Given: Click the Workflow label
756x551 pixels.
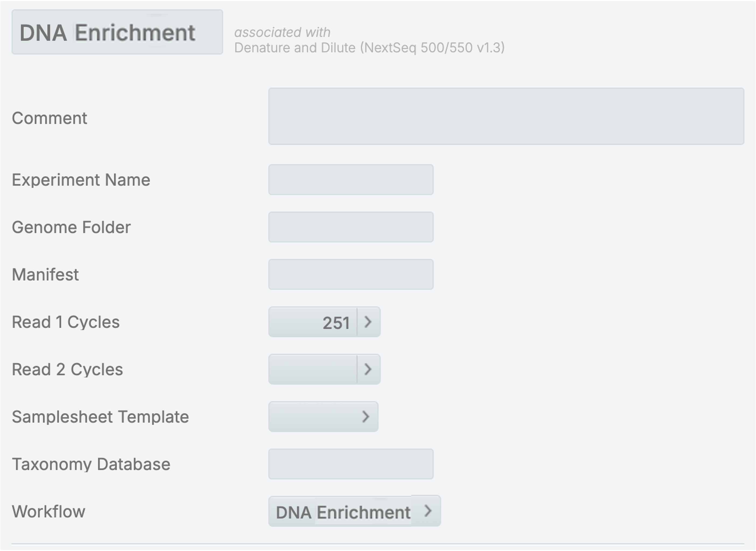Looking at the screenshot, I should coord(48,512).
